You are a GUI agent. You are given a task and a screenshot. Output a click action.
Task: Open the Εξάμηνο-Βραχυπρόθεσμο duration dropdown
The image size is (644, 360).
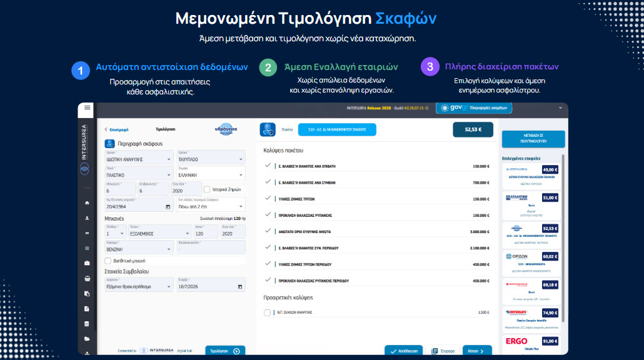138,284
